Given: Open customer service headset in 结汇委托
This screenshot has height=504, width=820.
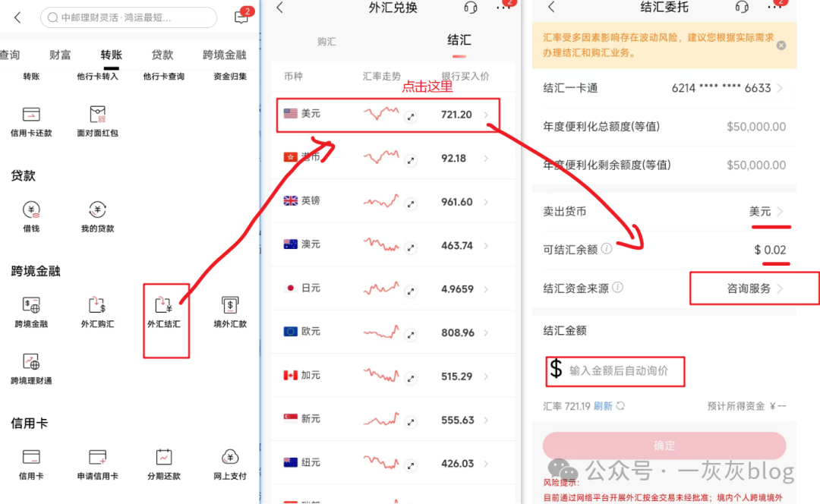Looking at the screenshot, I should coord(742,7).
